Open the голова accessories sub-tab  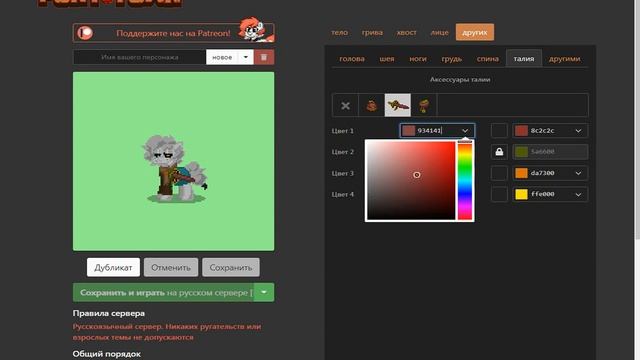[352, 59]
